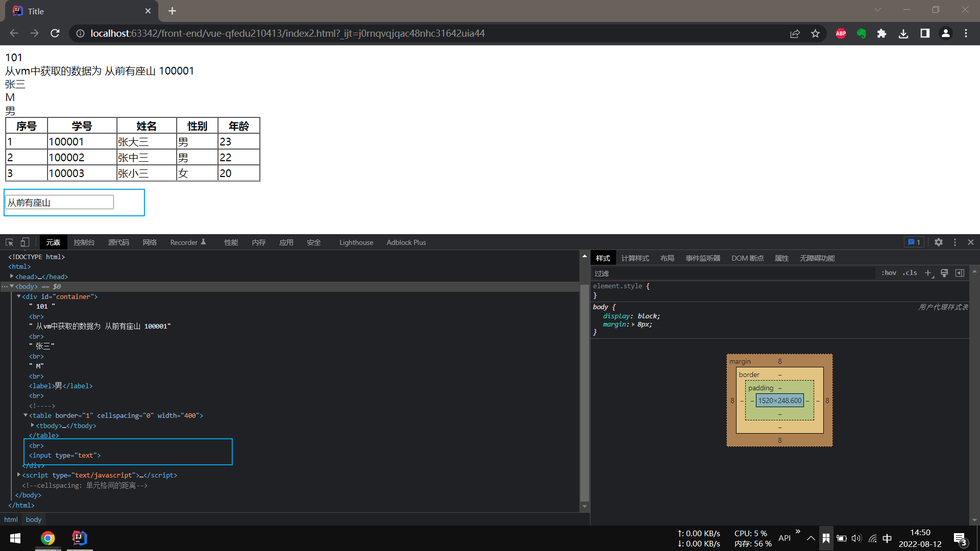The width and height of the screenshot is (980, 551).
Task: Click the elements panel vertical scrollbar
Action: point(584,393)
